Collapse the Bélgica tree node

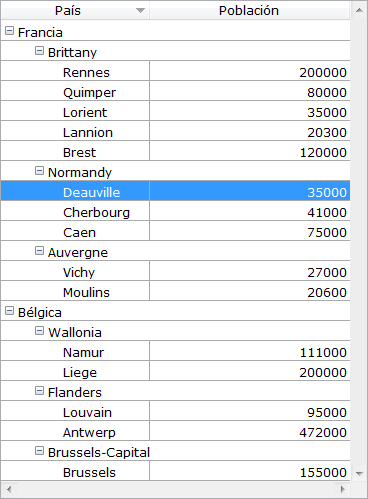pos(9,311)
